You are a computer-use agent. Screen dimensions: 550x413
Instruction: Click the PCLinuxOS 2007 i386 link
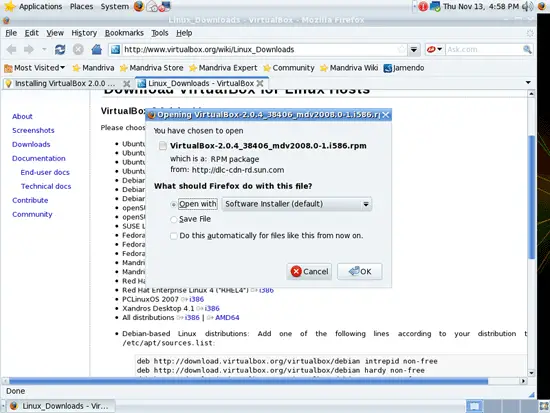tap(196, 299)
